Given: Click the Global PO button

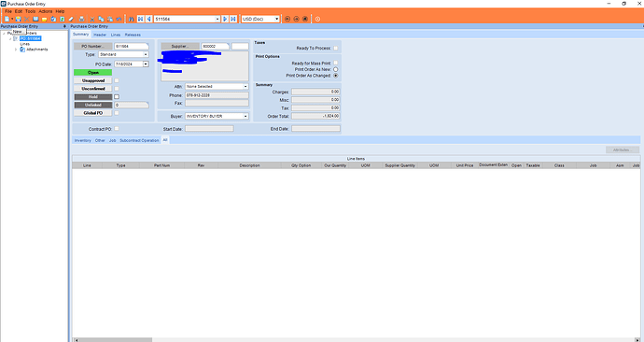Looking at the screenshot, I should [92, 113].
